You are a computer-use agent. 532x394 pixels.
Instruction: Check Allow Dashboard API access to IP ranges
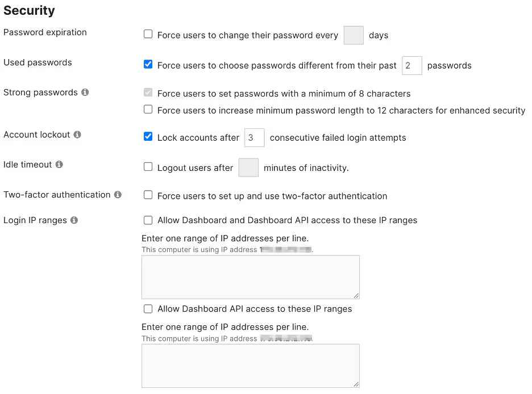[x=148, y=309]
